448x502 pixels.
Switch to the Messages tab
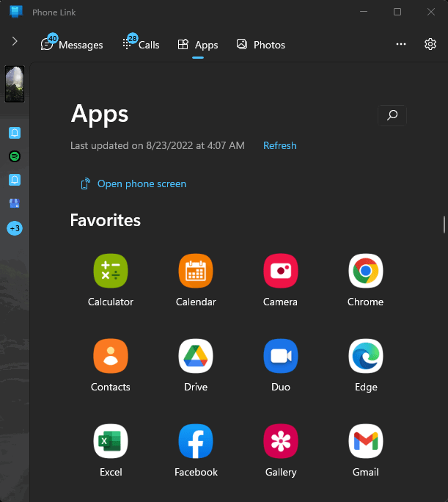pos(72,44)
